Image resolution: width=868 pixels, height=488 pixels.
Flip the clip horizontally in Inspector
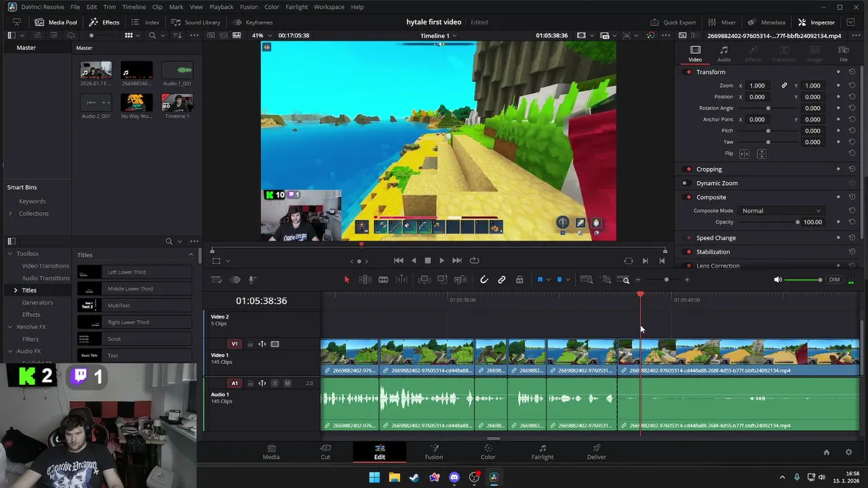[744, 154]
